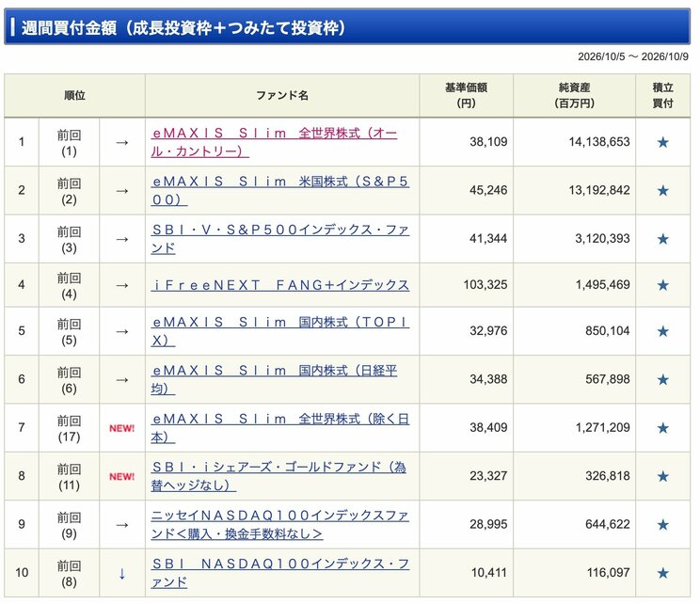700x604 pixels.
Task: Click star icon in ニッセイNASDAQ100 row
Action: pos(663,525)
